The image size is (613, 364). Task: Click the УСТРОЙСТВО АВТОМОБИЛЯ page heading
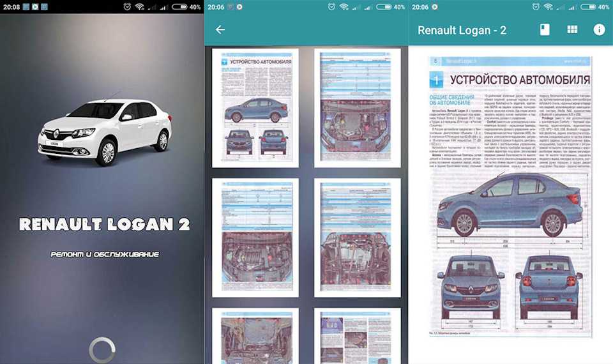[x=520, y=80]
